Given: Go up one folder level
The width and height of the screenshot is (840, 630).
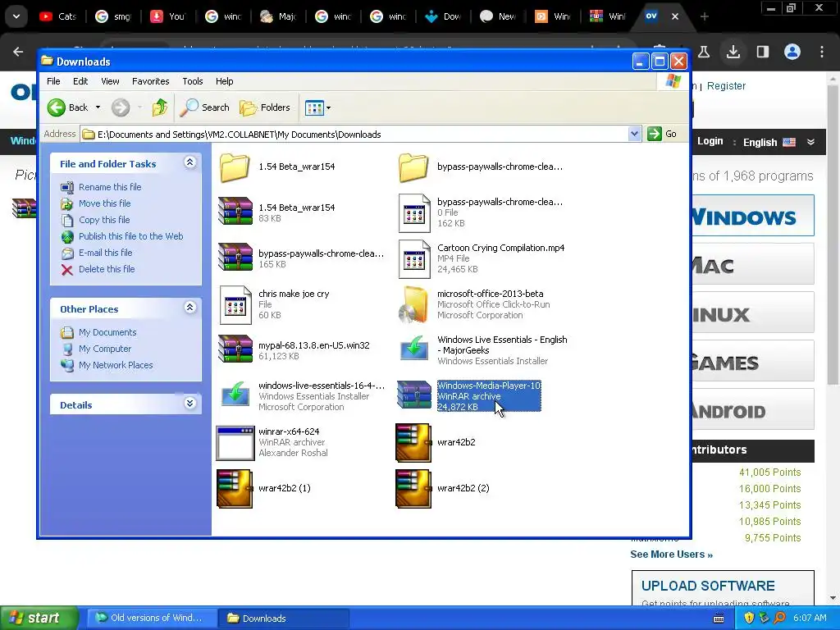Looking at the screenshot, I should (x=159, y=107).
